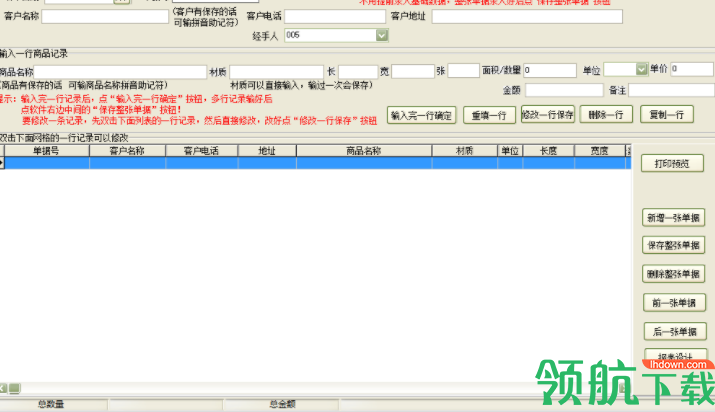This screenshot has height=412, width=715.
Task: Click the 商品名称 grid column header
Action: (364, 151)
